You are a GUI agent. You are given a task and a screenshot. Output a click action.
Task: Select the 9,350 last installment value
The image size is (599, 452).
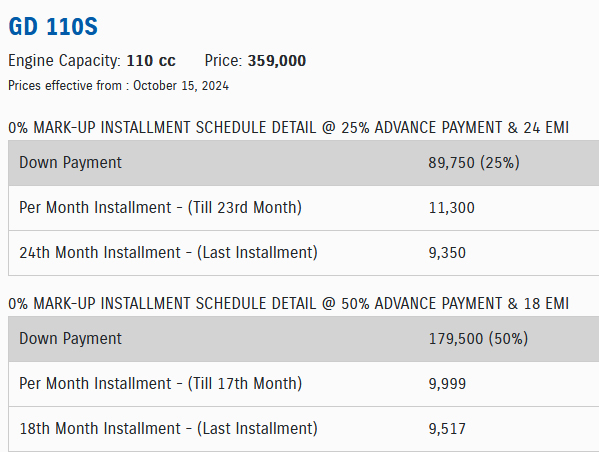447,253
